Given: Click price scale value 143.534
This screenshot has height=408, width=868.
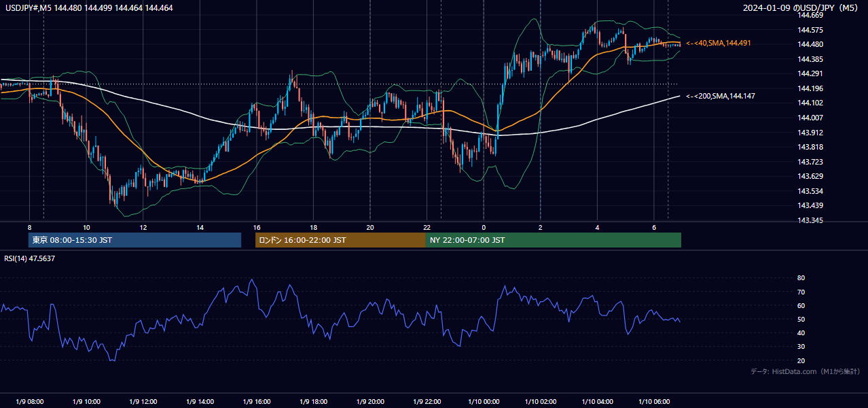Looking at the screenshot, I should tap(810, 191).
